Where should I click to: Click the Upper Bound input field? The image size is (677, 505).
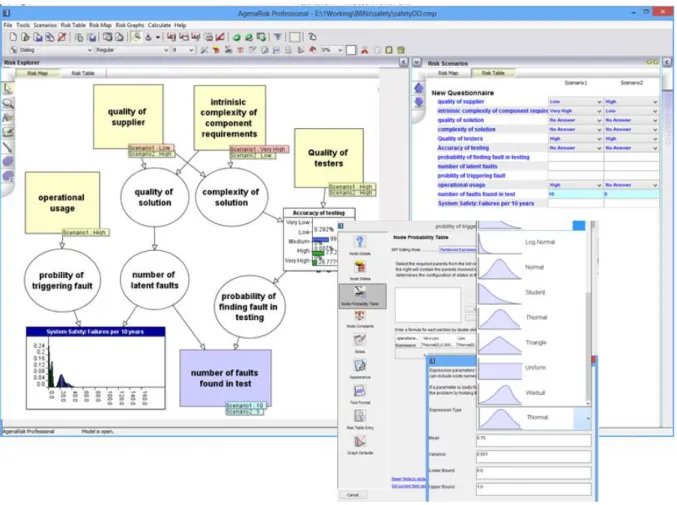pos(533,489)
